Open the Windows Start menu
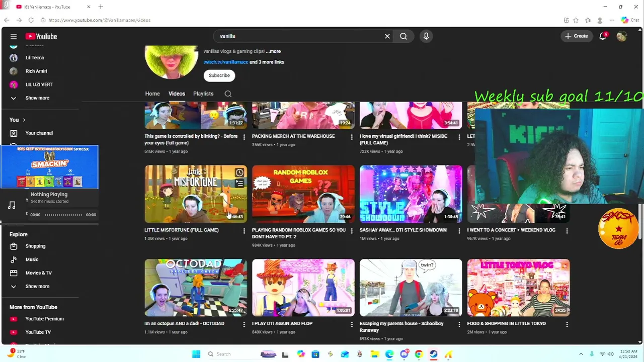644x362 pixels. [196, 354]
